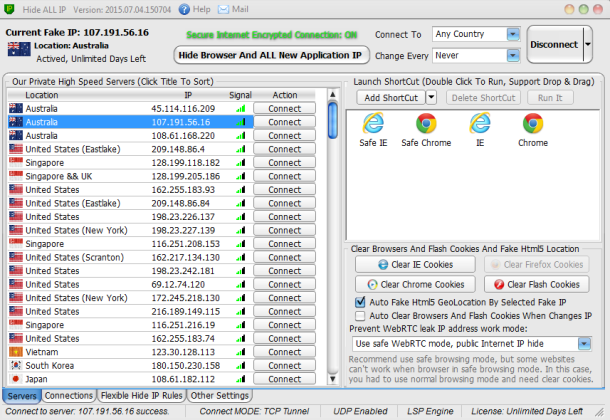This screenshot has width=610, height=420.
Task: Launch the Safe Chrome shortcut icon
Action: (426, 124)
